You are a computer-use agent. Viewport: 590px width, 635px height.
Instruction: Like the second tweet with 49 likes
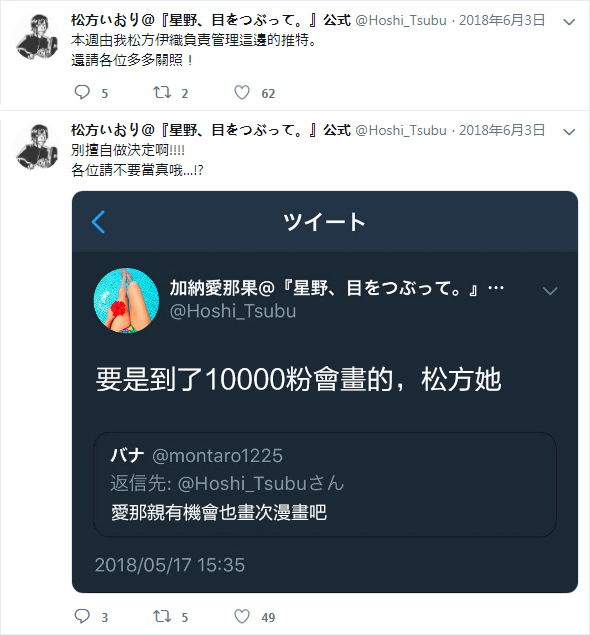(242, 616)
